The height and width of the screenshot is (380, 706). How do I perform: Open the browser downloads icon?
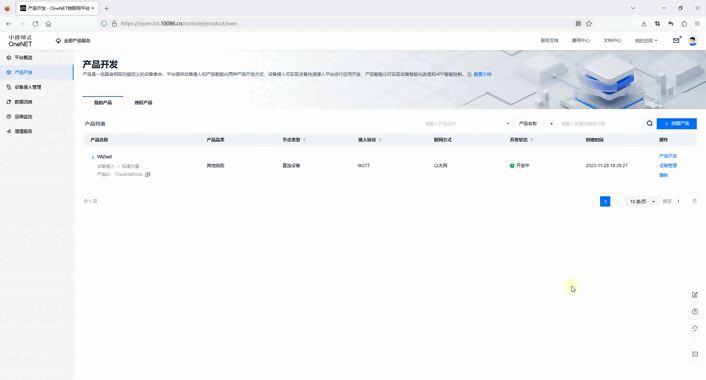click(x=644, y=23)
